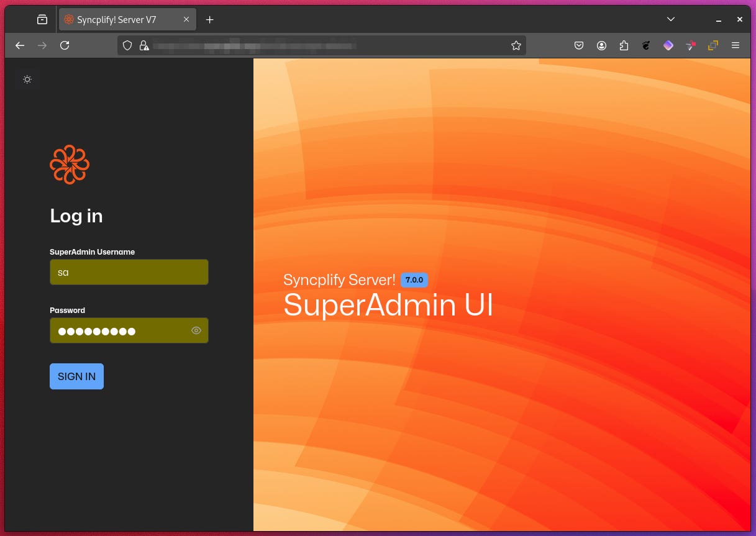Click the SuperAdmin Username label
The height and width of the screenshot is (536, 756).
(93, 252)
